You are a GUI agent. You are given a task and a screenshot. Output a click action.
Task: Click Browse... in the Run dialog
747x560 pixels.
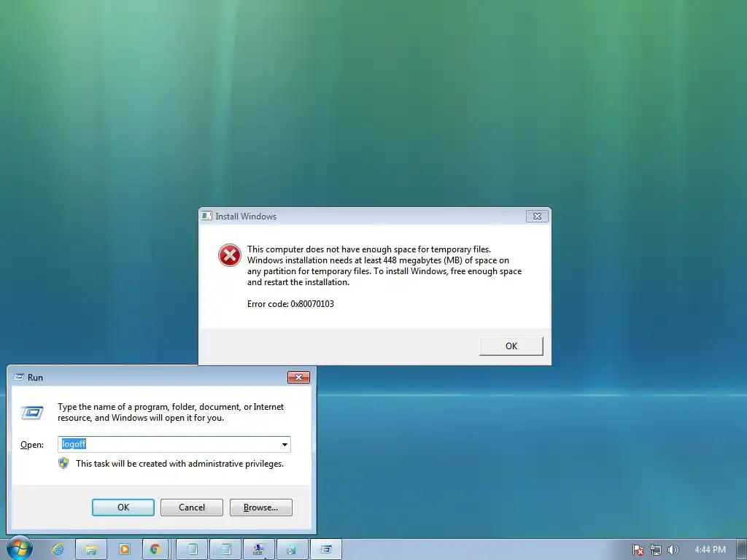coord(260,507)
